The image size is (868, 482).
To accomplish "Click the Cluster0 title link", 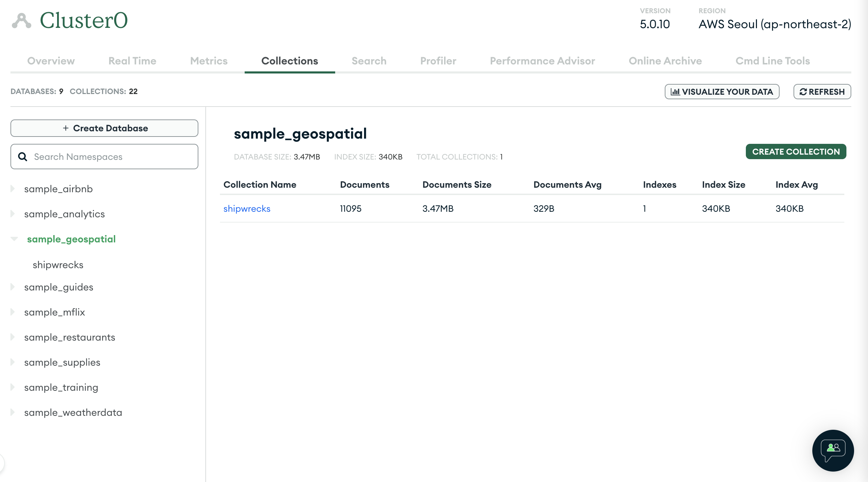I will (x=84, y=20).
